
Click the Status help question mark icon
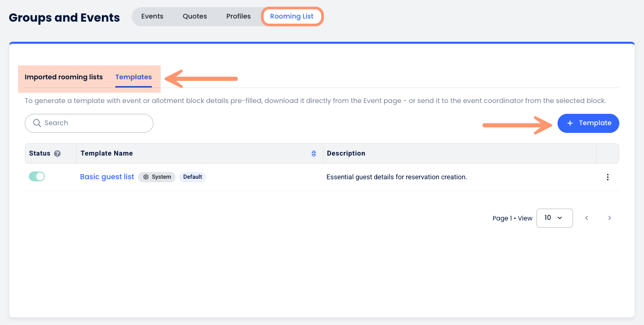point(58,153)
